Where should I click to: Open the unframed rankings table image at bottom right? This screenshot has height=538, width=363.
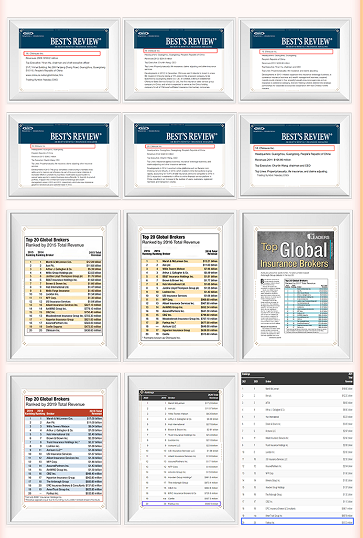(297, 449)
